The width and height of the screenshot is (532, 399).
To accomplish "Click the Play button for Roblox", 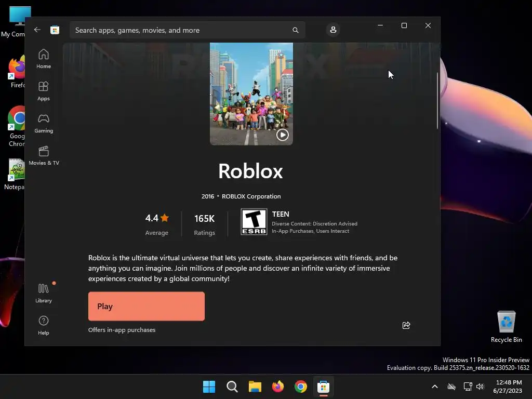I will pyautogui.click(x=146, y=306).
